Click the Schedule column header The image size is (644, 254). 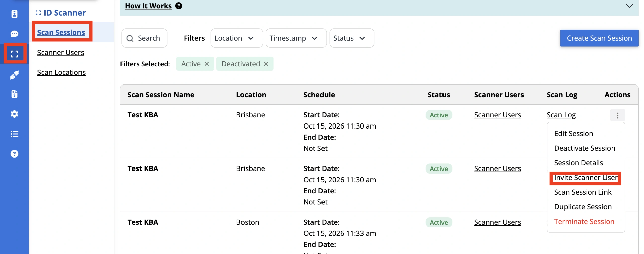click(319, 95)
